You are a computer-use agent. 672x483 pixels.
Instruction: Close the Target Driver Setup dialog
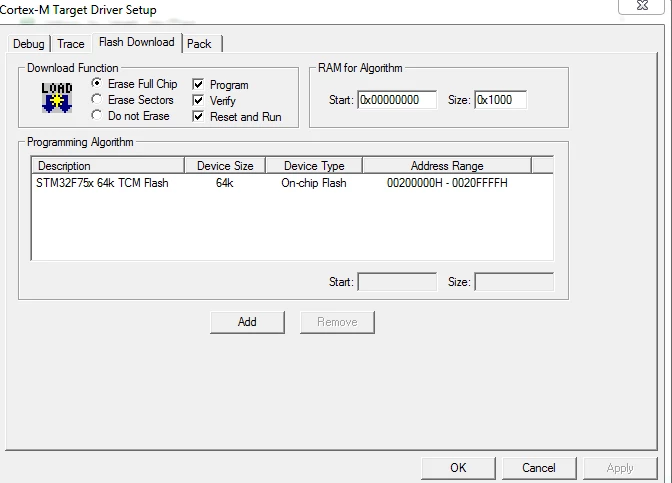coord(641,6)
